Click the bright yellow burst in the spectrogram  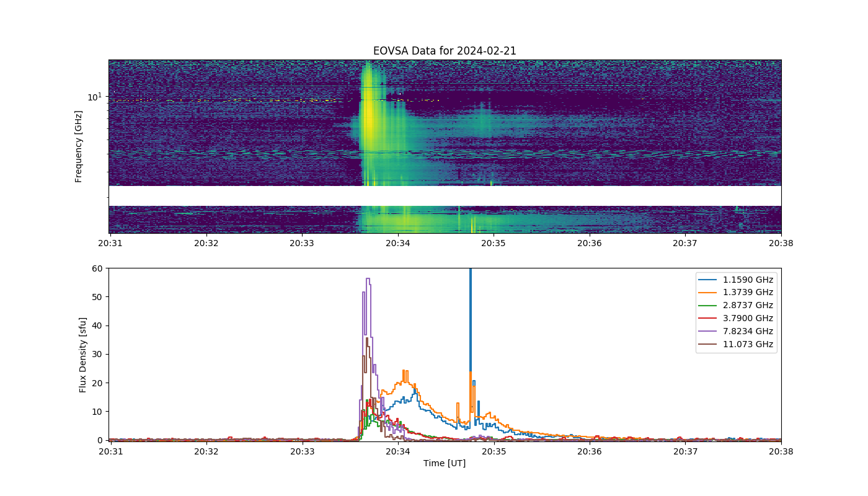[x=368, y=118]
